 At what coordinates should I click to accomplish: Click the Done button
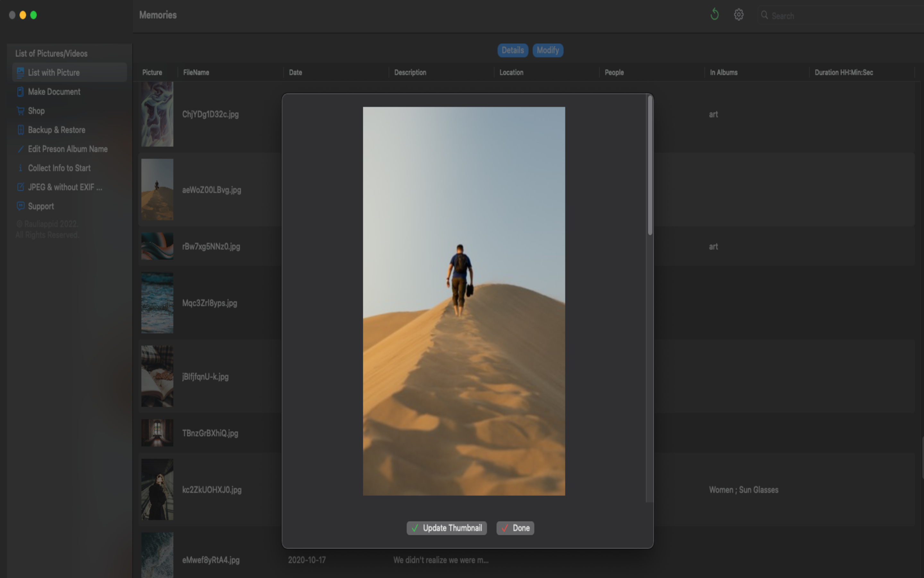tap(515, 528)
